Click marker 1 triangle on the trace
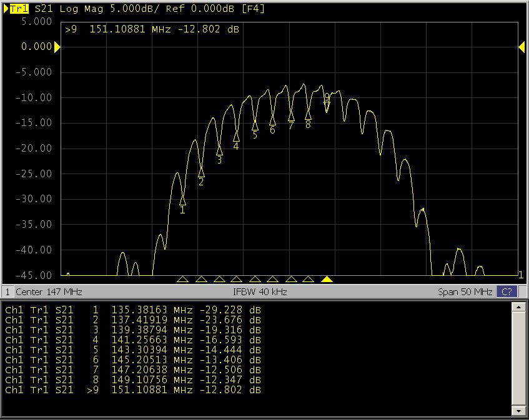This screenshot has width=529, height=420. (182, 200)
